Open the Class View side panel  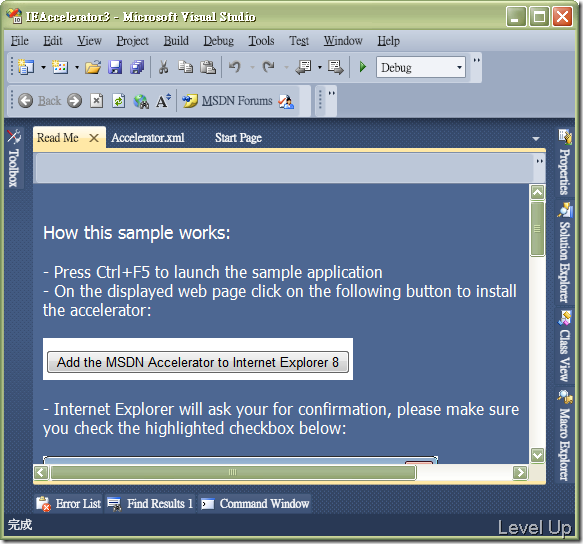point(564,346)
